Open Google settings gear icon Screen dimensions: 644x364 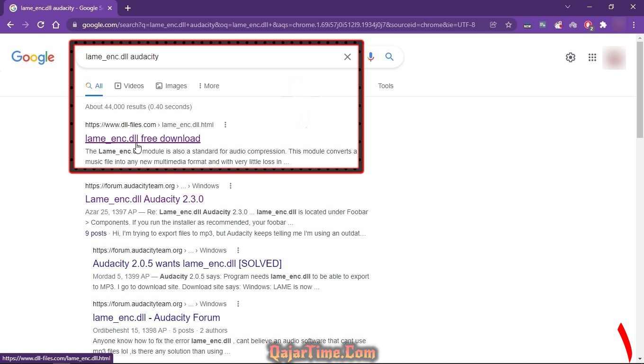[x=571, y=57]
